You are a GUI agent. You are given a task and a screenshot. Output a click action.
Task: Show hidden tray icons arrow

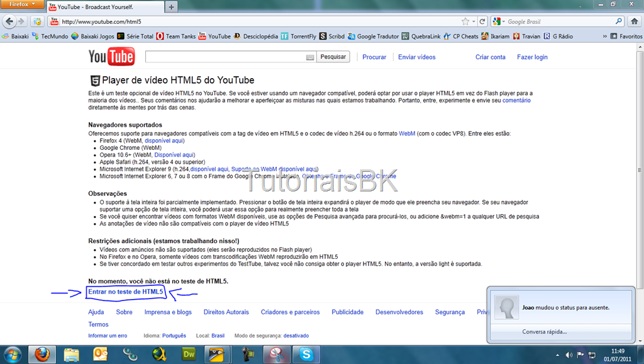pos(557,355)
